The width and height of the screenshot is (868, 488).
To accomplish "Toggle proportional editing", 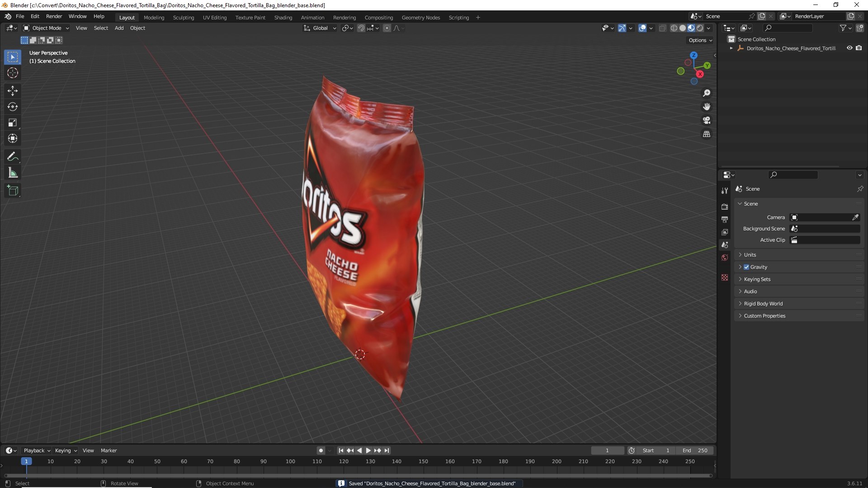I will point(387,28).
